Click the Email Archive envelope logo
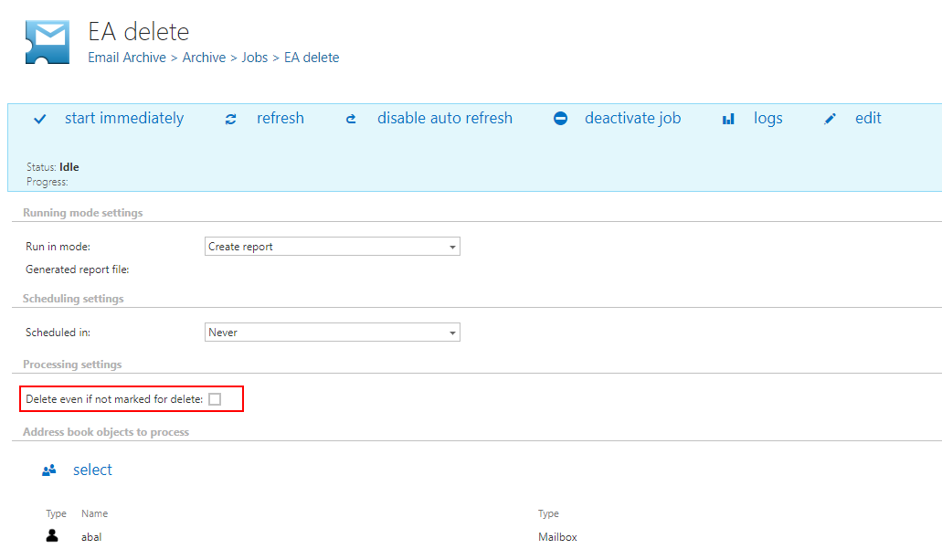The width and height of the screenshot is (942, 560). tap(47, 41)
